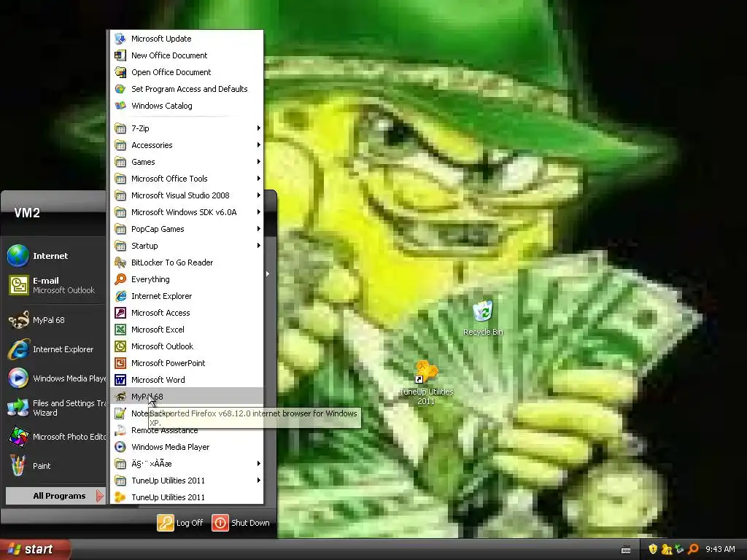The height and width of the screenshot is (560, 747).
Task: Click the keyboard icon on taskbar
Action: click(626, 550)
